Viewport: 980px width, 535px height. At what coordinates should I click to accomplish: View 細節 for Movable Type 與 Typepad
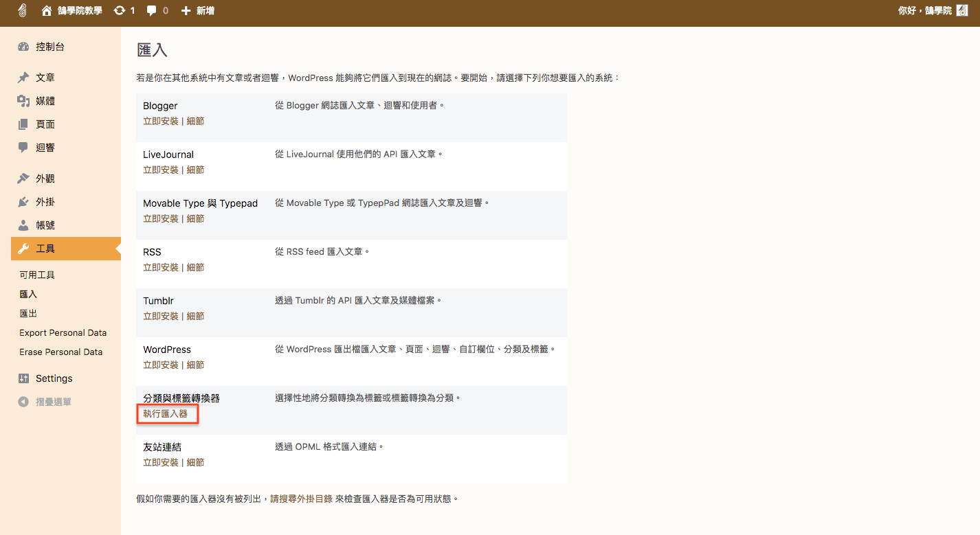195,218
